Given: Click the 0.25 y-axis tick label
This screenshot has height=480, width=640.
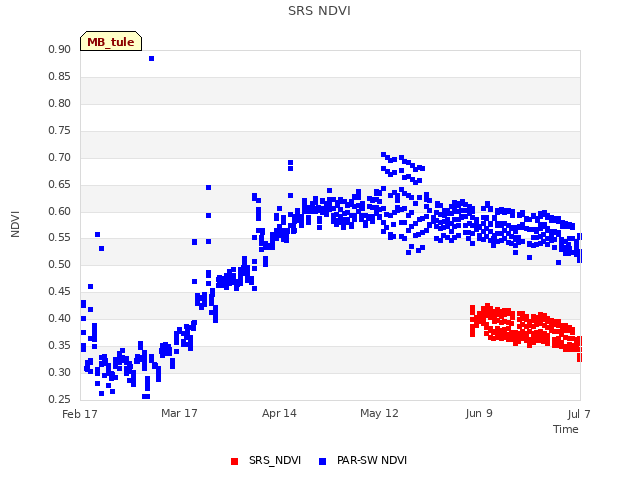Looking at the screenshot, I should click(x=59, y=400).
